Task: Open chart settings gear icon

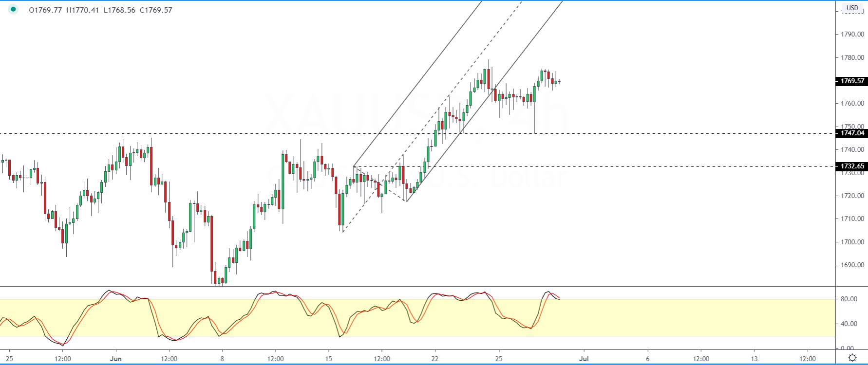Action: [x=852, y=358]
